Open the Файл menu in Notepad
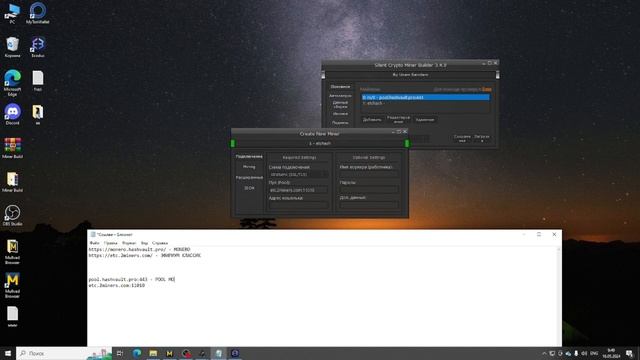640x360 pixels. (94, 243)
